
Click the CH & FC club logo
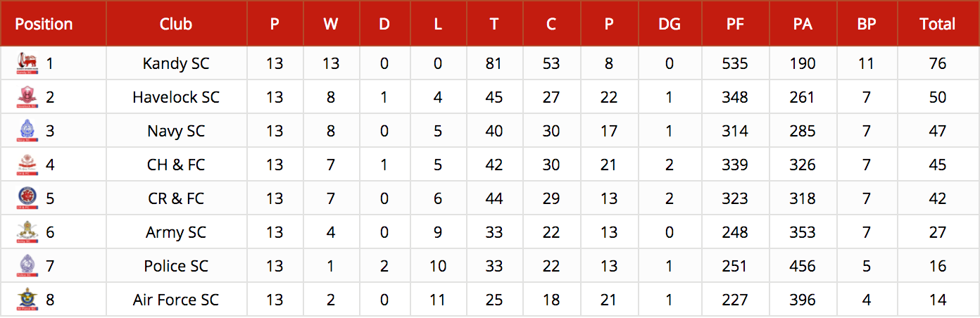coord(27,165)
